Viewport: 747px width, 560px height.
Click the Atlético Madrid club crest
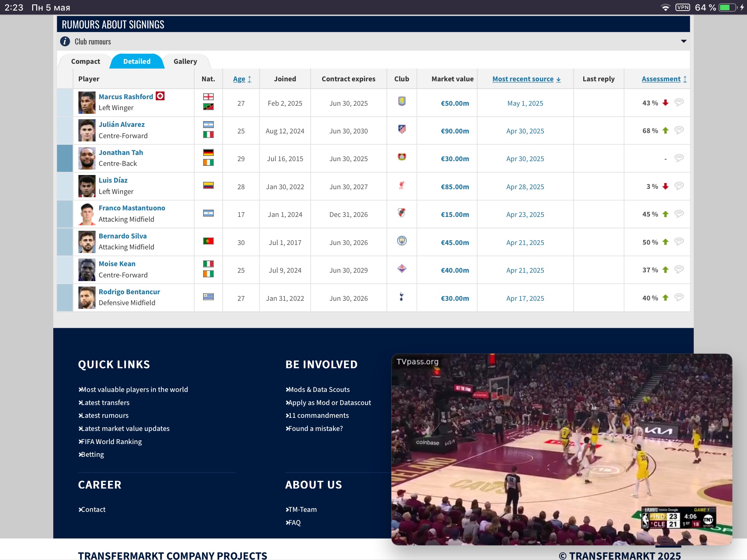point(402,129)
